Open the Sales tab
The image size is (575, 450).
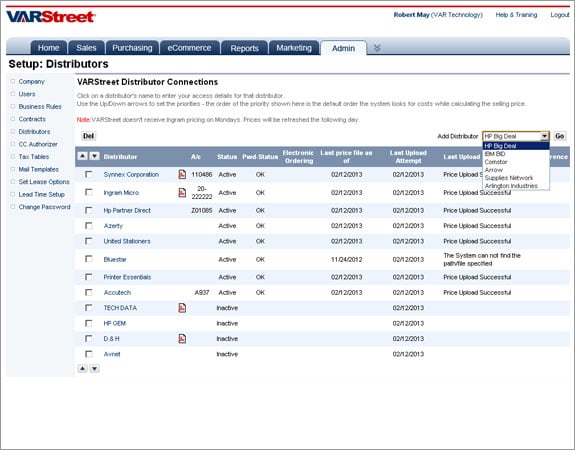86,48
